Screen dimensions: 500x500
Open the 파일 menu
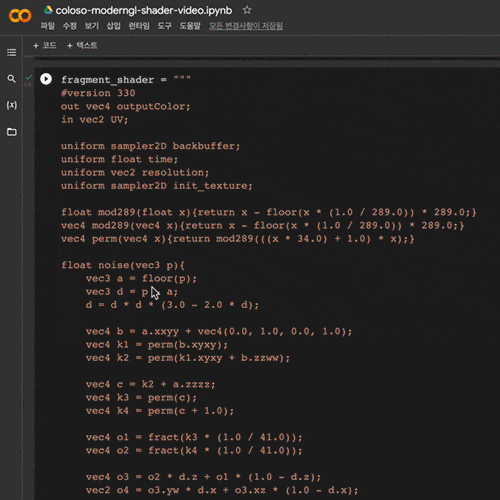47,26
